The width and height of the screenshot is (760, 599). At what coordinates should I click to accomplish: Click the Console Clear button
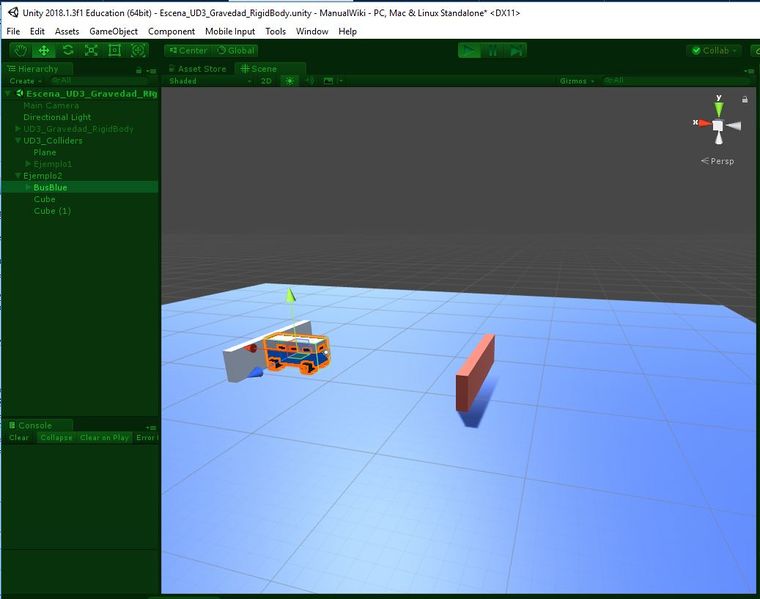coord(19,438)
